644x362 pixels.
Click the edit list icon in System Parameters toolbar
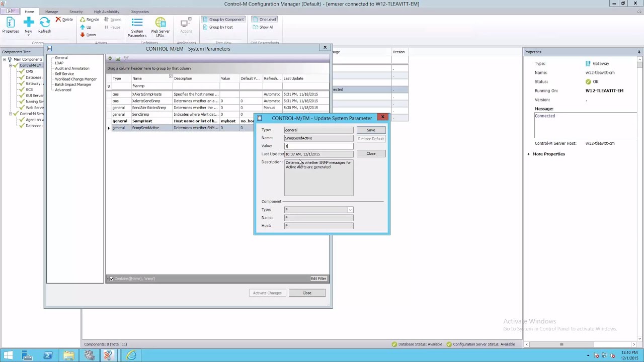(x=118, y=59)
